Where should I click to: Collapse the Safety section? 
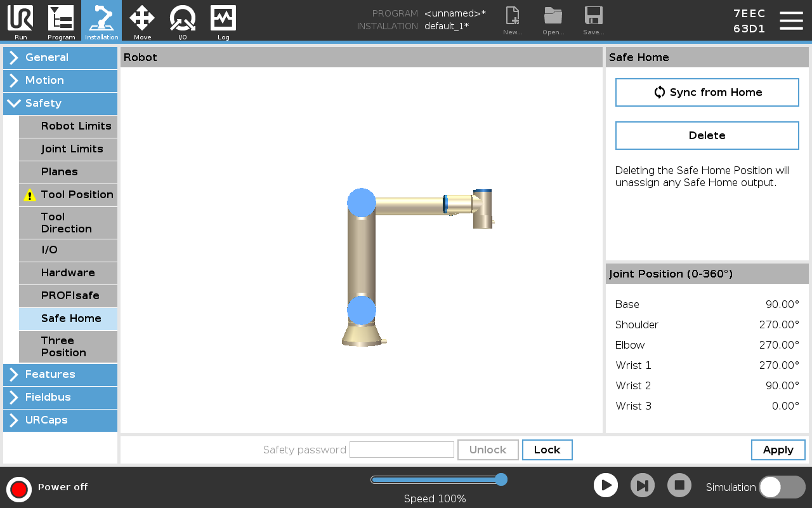click(60, 103)
